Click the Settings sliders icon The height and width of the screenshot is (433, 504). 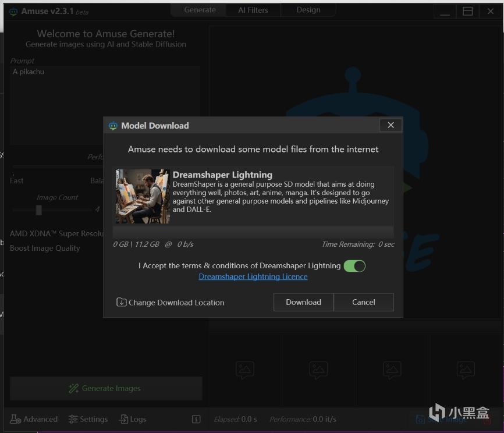[73, 419]
